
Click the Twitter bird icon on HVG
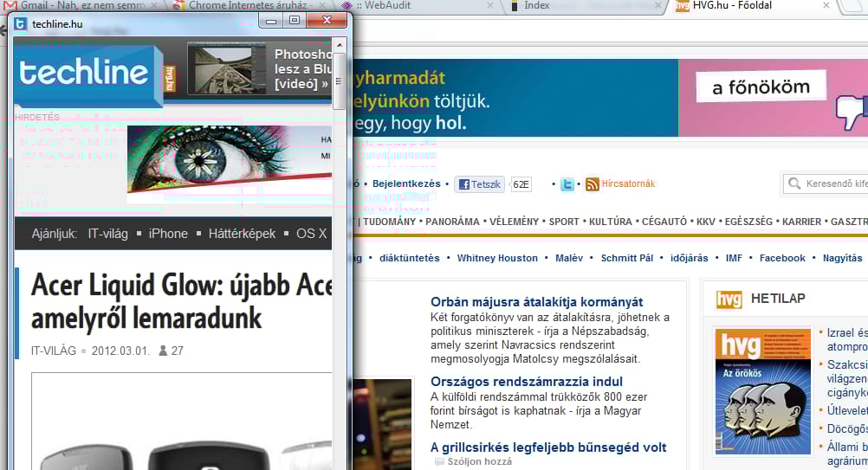(x=567, y=184)
